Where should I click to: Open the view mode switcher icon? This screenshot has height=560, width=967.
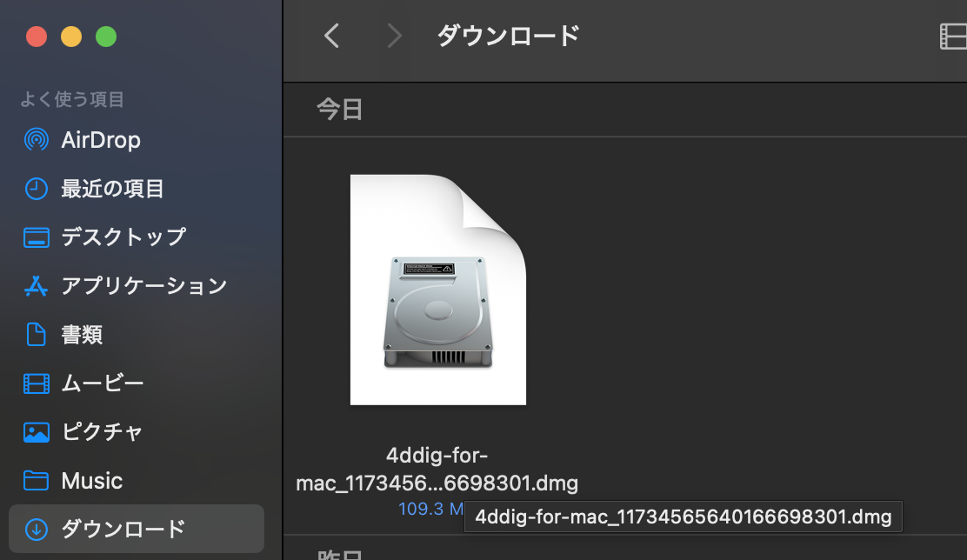pyautogui.click(x=953, y=37)
